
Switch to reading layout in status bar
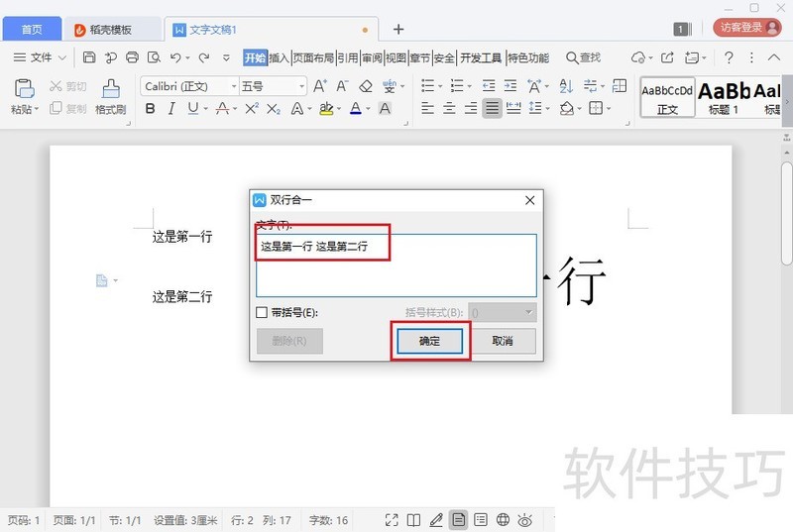pos(413,520)
